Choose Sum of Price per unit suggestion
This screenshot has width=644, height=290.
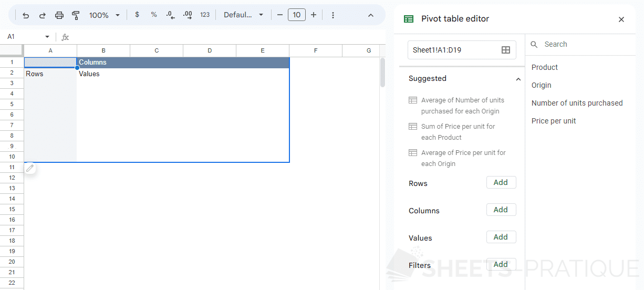pyautogui.click(x=452, y=132)
